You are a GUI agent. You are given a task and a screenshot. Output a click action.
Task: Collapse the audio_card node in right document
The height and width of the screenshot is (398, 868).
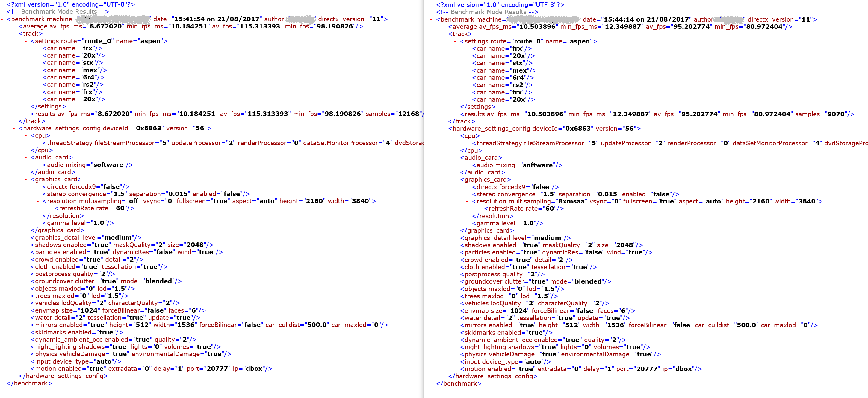click(456, 158)
